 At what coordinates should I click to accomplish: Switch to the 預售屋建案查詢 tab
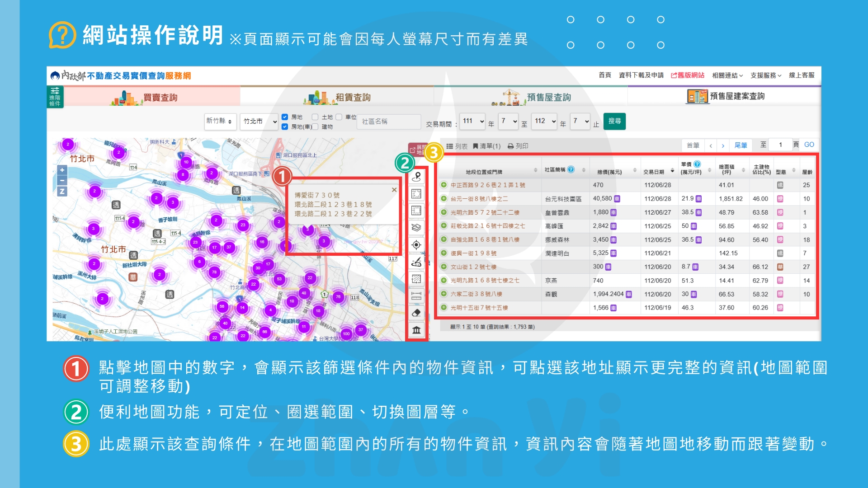point(724,96)
